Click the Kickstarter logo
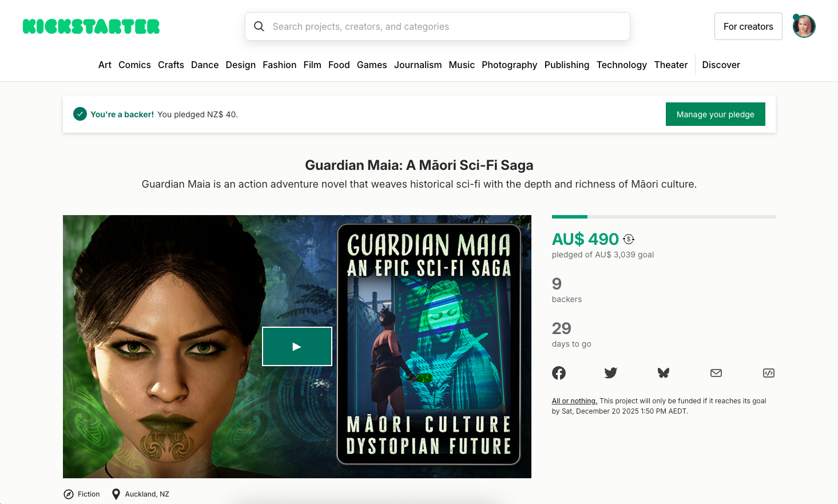This screenshot has width=838, height=504. click(x=91, y=26)
